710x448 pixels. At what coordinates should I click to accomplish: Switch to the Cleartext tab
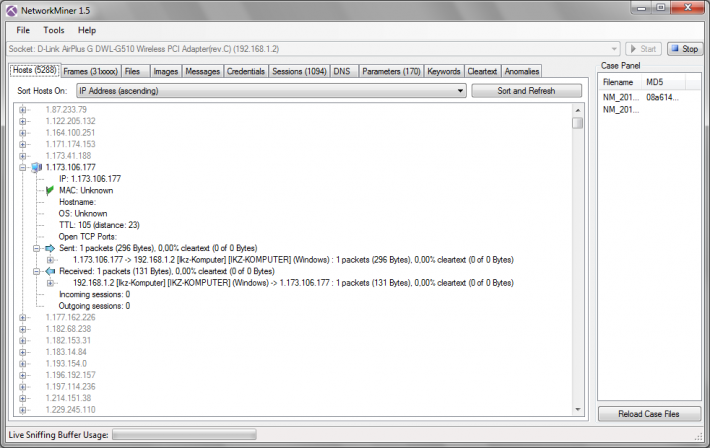(482, 72)
